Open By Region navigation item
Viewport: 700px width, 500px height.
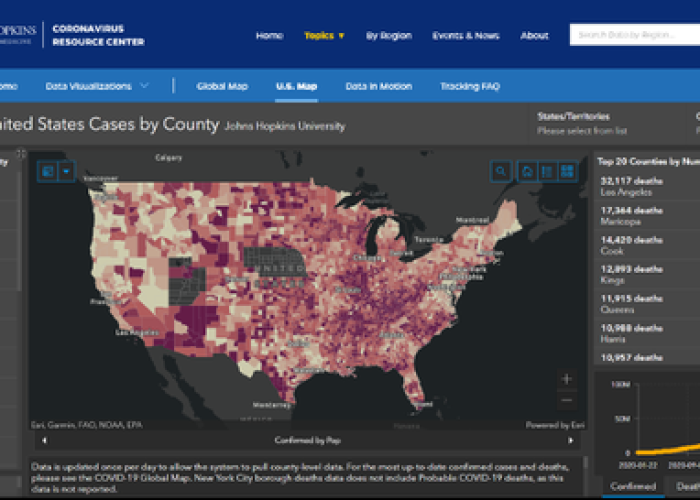[389, 36]
